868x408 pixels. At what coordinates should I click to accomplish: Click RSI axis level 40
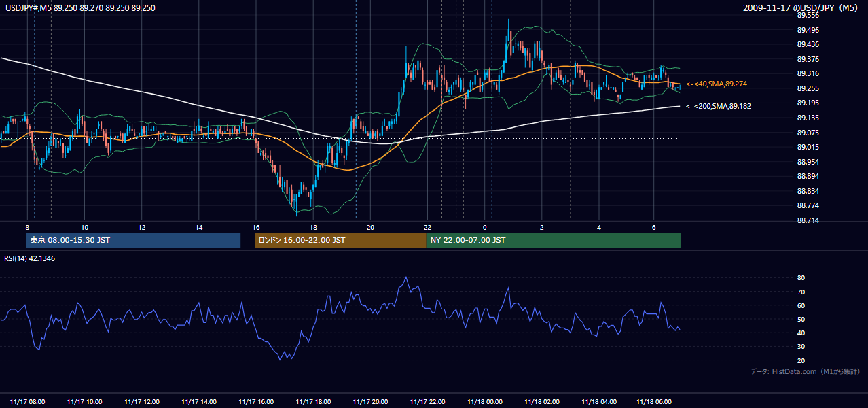(x=801, y=333)
